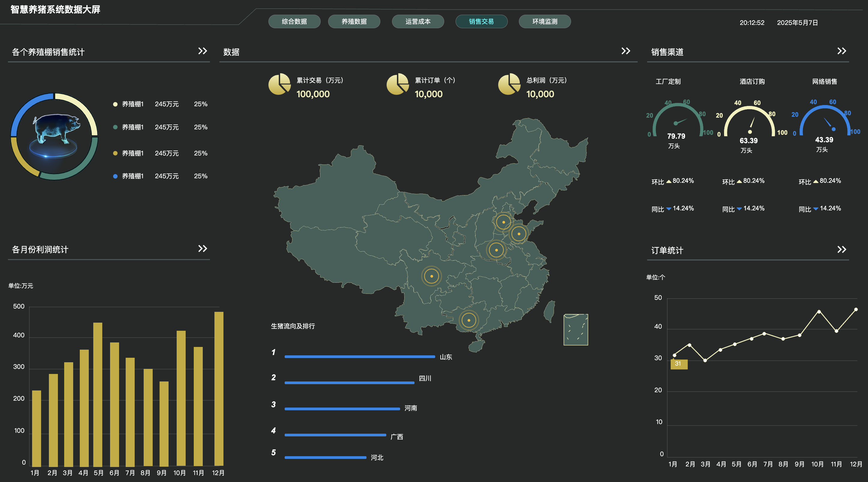Click the Guangxi marker on the map

pos(469,320)
